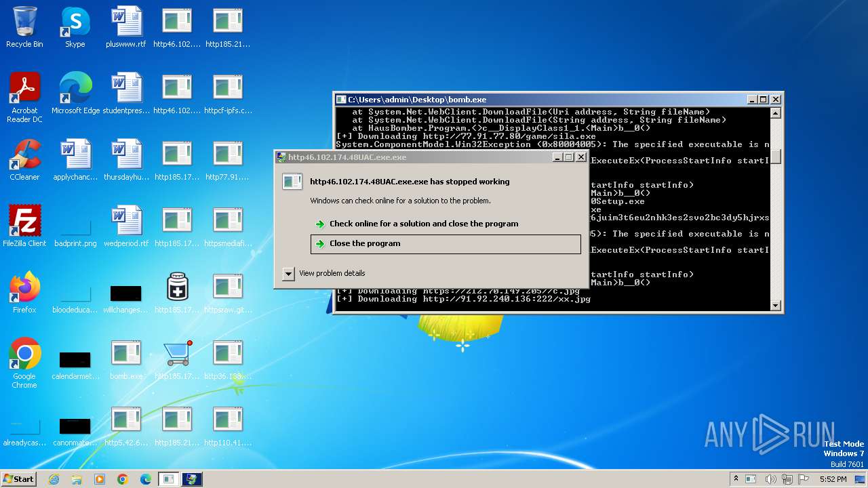
Task: Select the studentpres... Word document icon
Action: click(x=126, y=94)
